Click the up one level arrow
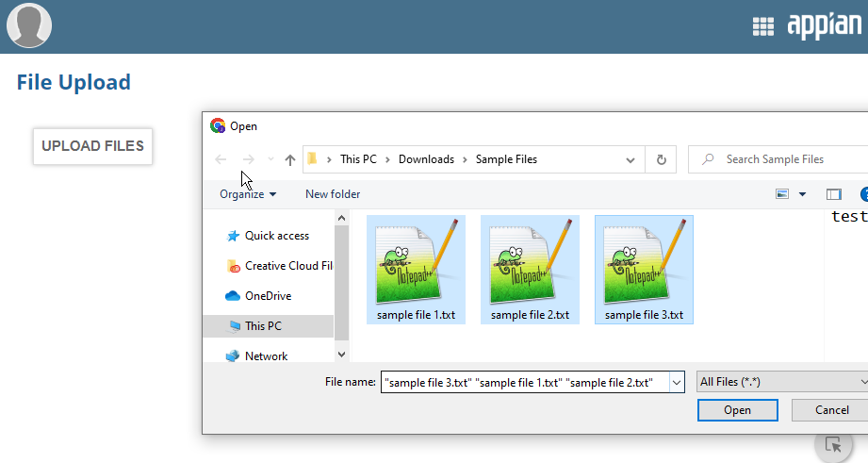Viewport: 868px width, 463px height. [x=290, y=160]
